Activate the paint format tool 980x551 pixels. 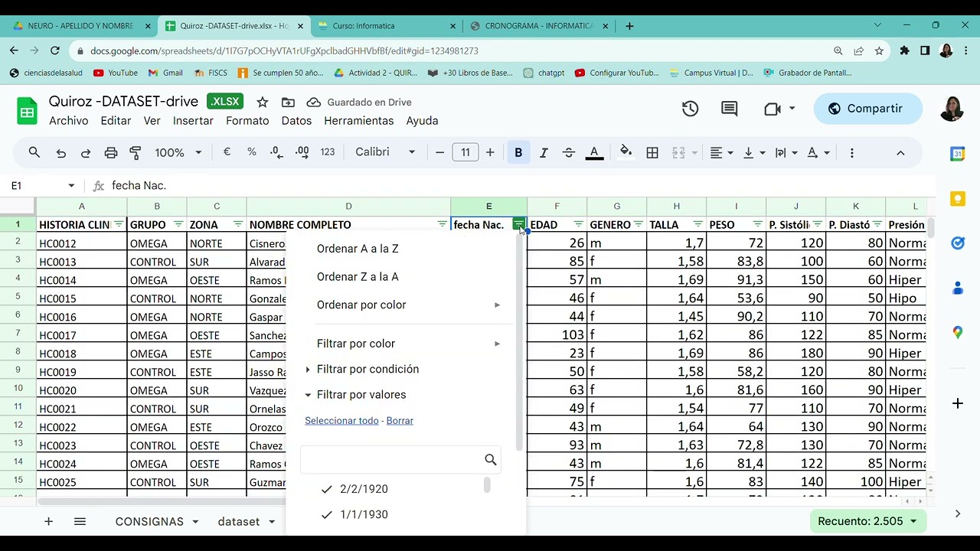click(136, 152)
